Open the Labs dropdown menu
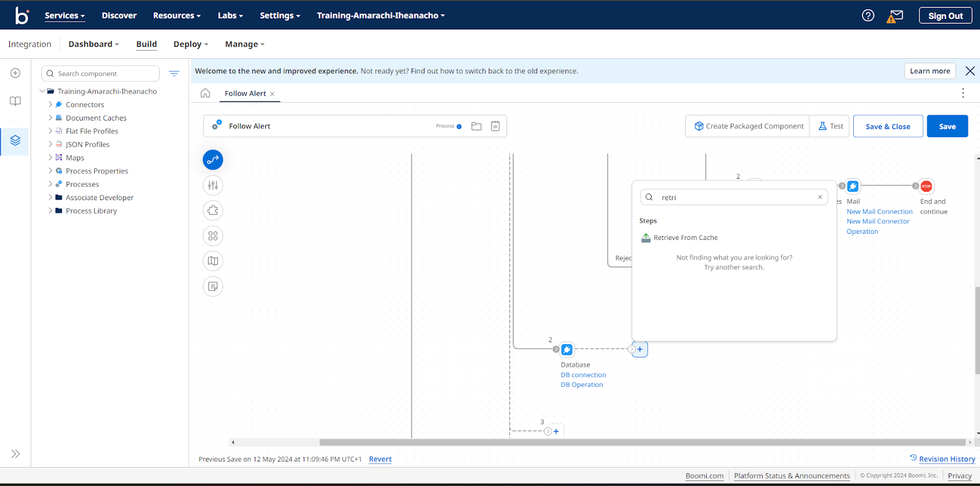 [x=230, y=16]
